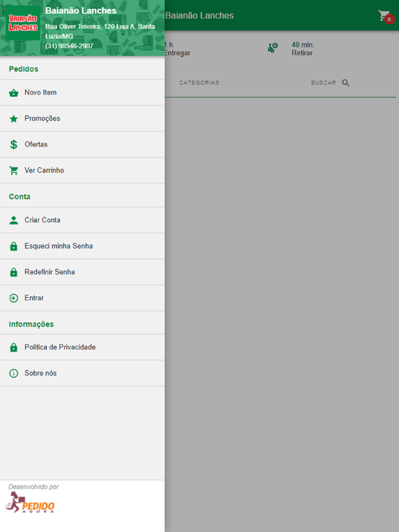This screenshot has height=532, width=399.
Task: Click the pickup wait-time seat icon
Action: tap(272, 48)
